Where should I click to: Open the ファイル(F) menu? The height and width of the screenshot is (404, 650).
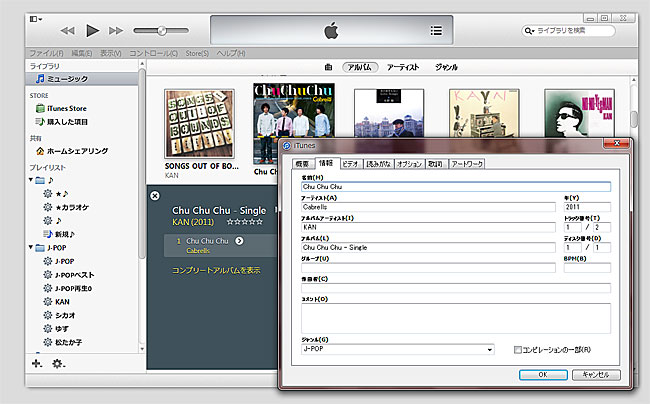click(x=46, y=53)
